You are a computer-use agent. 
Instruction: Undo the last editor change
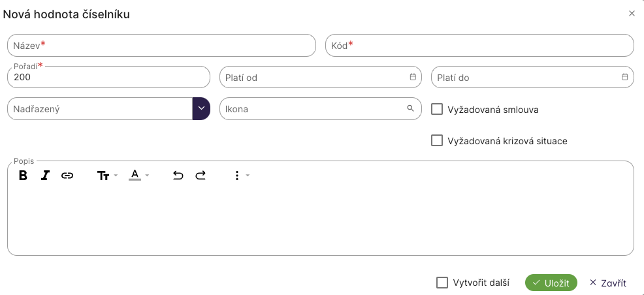(x=178, y=175)
